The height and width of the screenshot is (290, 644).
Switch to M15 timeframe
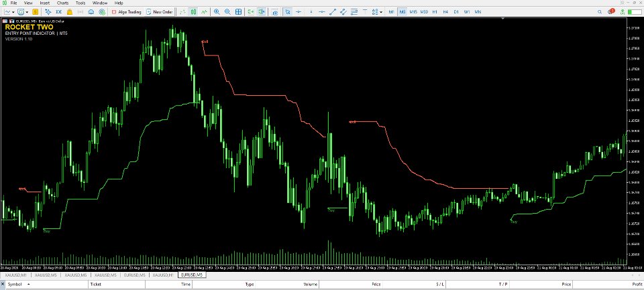coord(413,12)
